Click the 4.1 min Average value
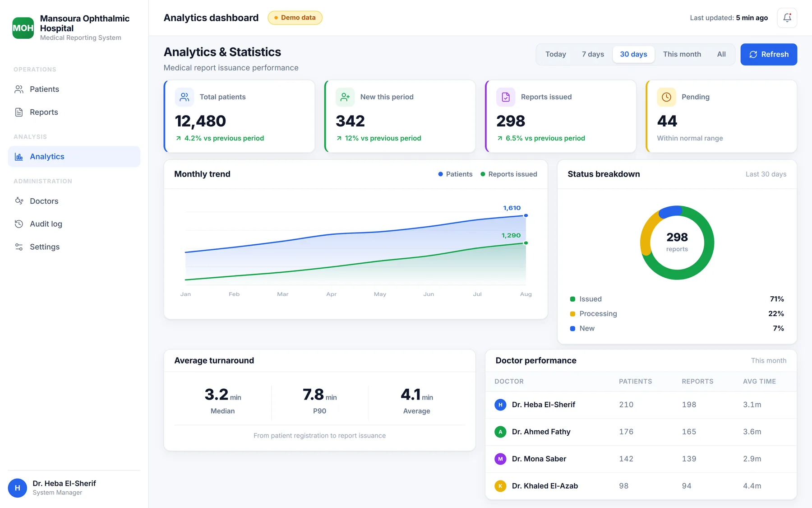812x508 pixels. [416, 395]
